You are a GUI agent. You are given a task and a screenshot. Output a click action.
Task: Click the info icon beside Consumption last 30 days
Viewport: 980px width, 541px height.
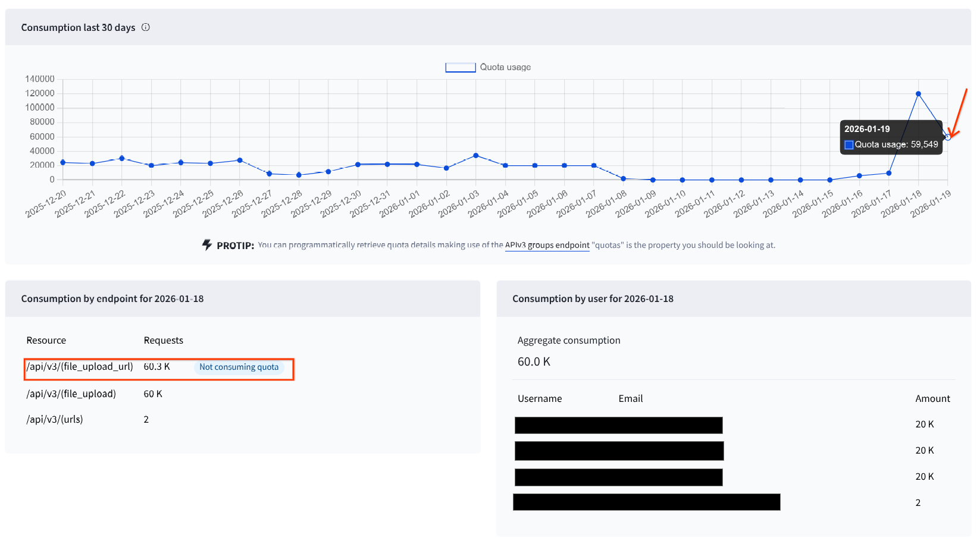146,27
